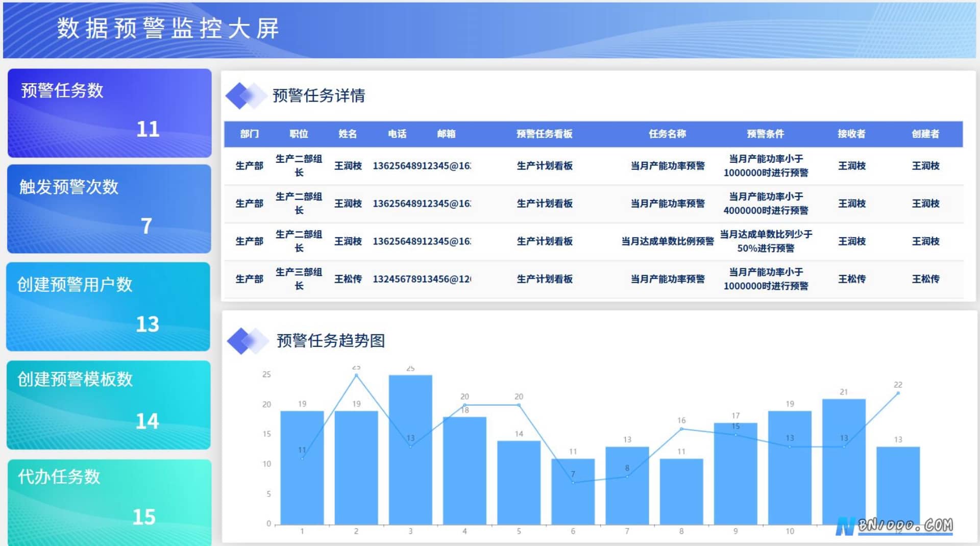Click the month 9 bar labeled 17

736,474
